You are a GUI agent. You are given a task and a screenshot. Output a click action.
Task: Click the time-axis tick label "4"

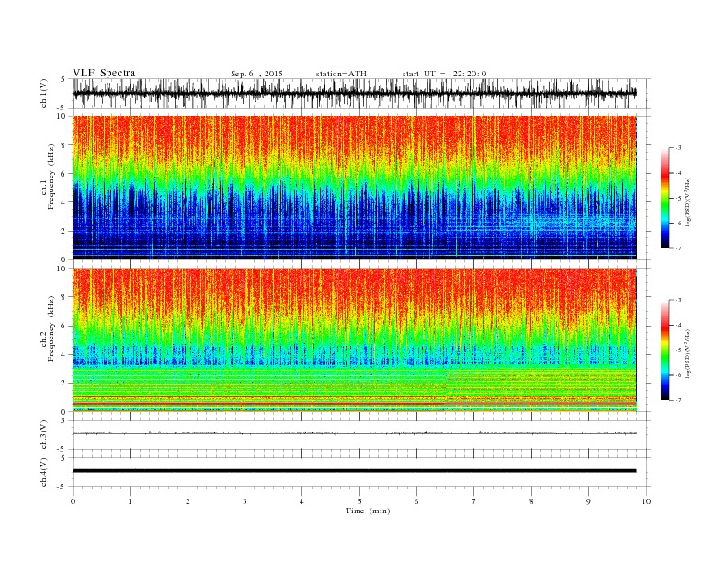301,501
